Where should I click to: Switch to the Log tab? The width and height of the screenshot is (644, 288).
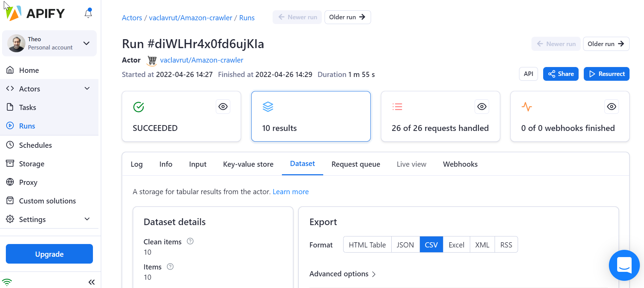coord(137,164)
